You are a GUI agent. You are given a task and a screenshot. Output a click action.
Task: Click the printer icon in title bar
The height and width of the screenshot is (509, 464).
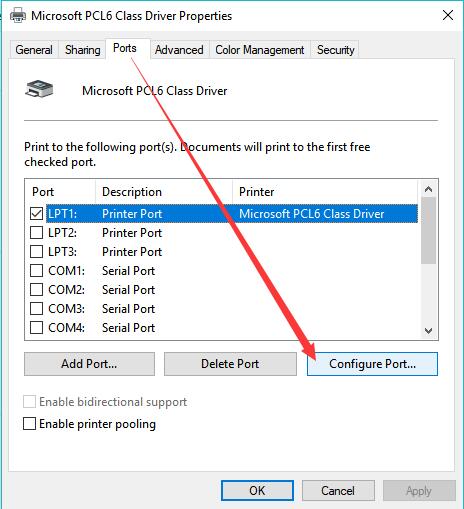click(18, 16)
